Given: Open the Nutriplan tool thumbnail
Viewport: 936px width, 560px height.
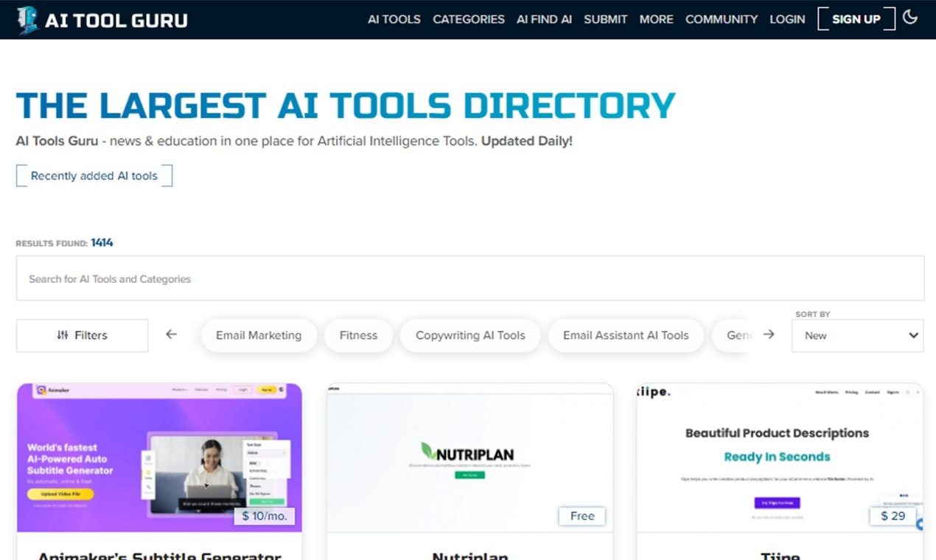Looking at the screenshot, I should point(469,457).
